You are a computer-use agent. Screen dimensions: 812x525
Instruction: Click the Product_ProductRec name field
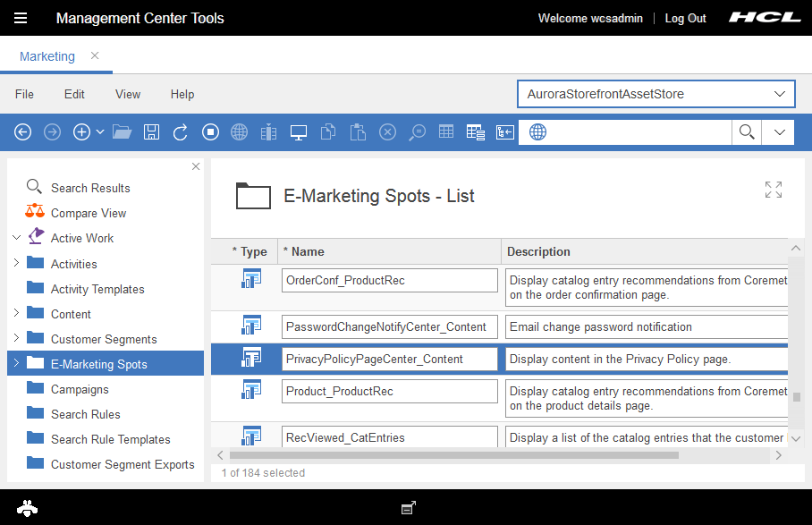(x=389, y=392)
